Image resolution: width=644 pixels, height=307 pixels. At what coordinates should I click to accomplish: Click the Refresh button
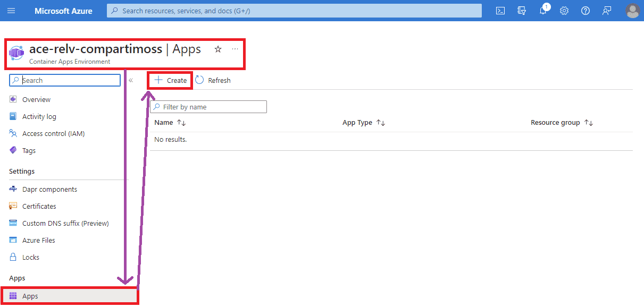(x=213, y=80)
